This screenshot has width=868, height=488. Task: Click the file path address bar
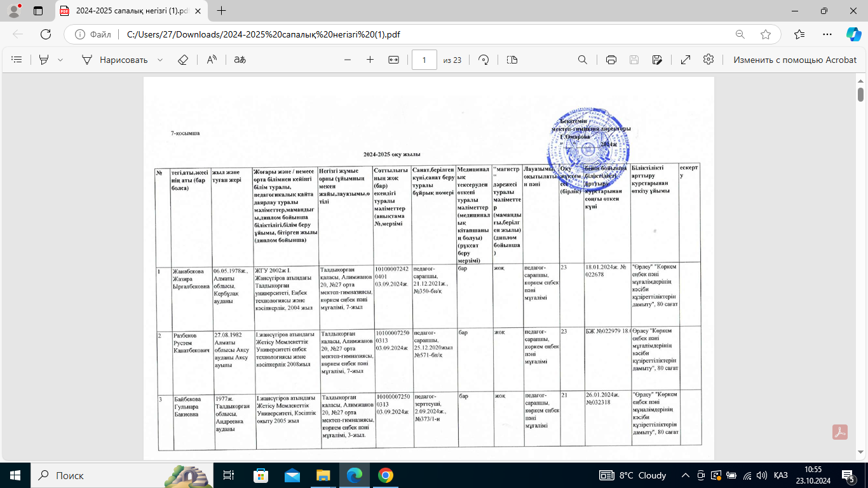(263, 34)
